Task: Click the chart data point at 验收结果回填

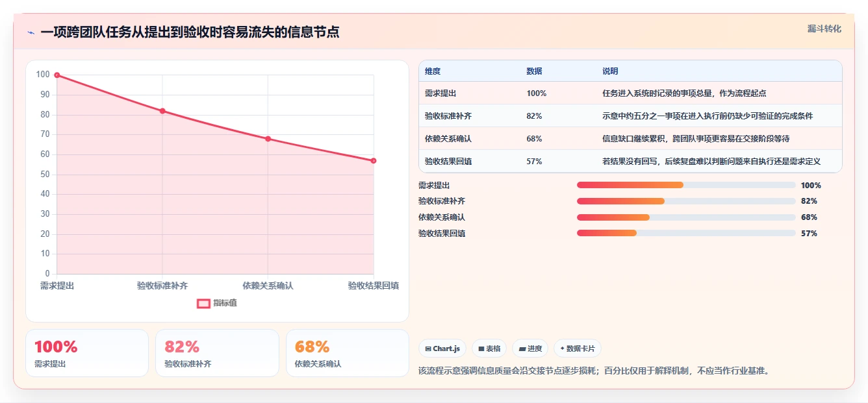Action: coord(374,161)
